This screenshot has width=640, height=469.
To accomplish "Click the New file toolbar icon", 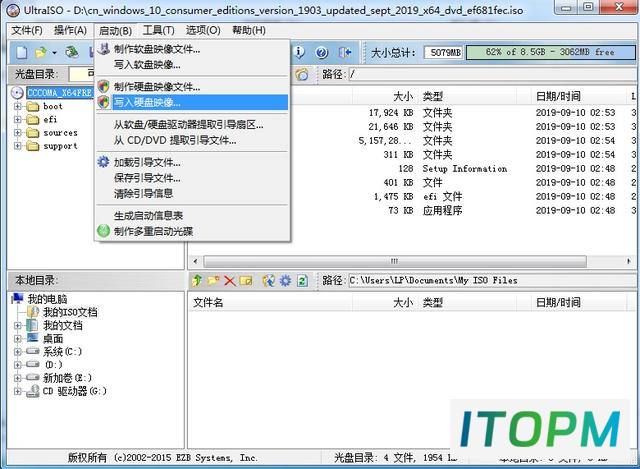I will pos(22,52).
